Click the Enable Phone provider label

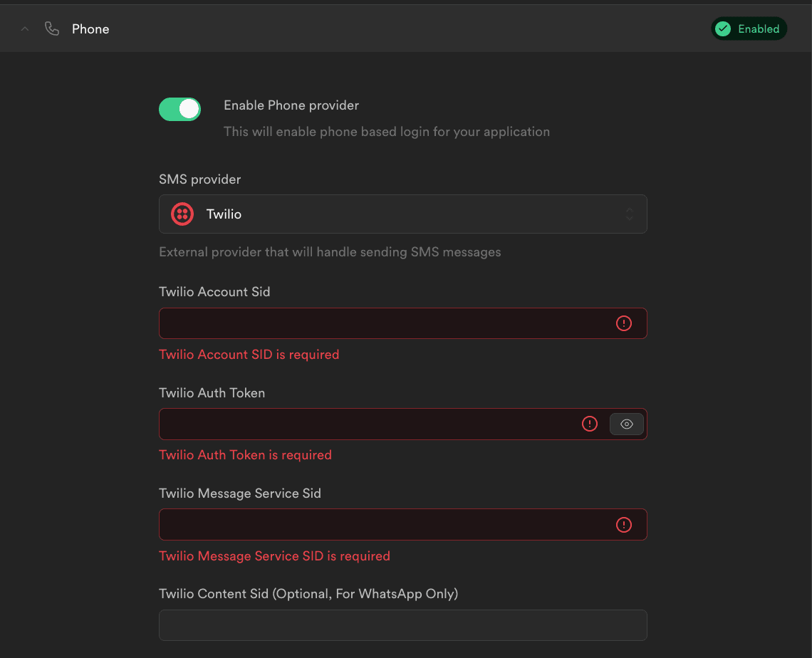click(x=291, y=105)
